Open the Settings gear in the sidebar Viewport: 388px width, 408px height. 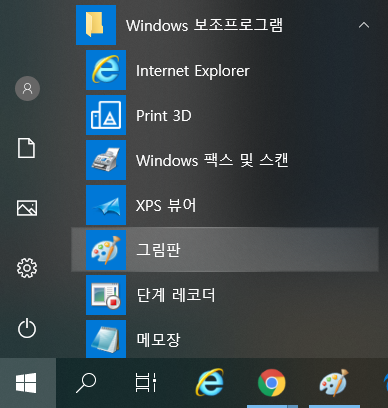click(27, 268)
